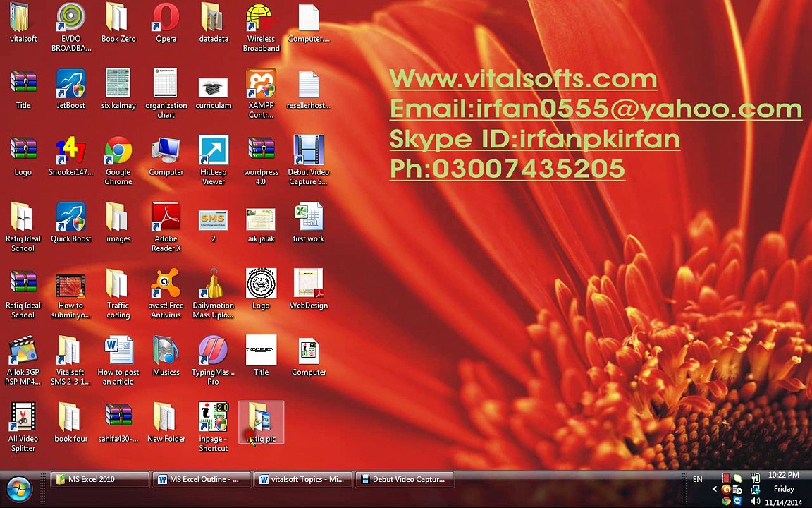Select the JetBoost shortcut
The width and height of the screenshot is (812, 508).
tap(71, 89)
